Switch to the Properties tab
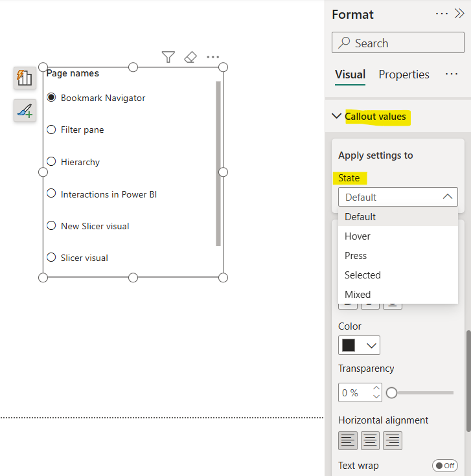Viewport: 471px width, 476px height. (x=404, y=74)
